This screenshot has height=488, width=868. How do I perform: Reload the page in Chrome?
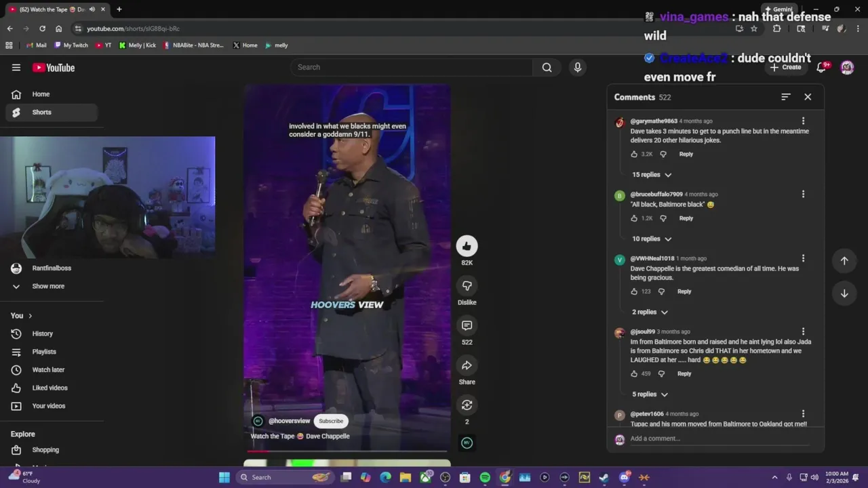point(42,28)
